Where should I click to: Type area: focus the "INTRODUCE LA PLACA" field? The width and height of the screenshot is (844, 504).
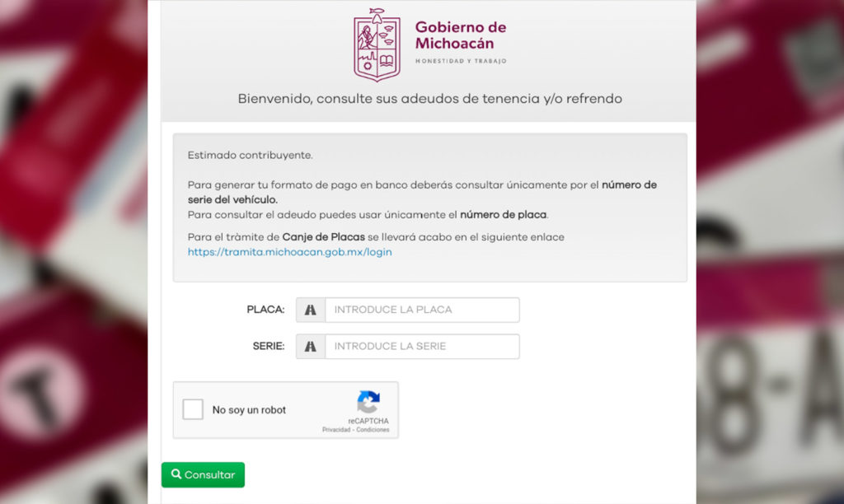422,310
